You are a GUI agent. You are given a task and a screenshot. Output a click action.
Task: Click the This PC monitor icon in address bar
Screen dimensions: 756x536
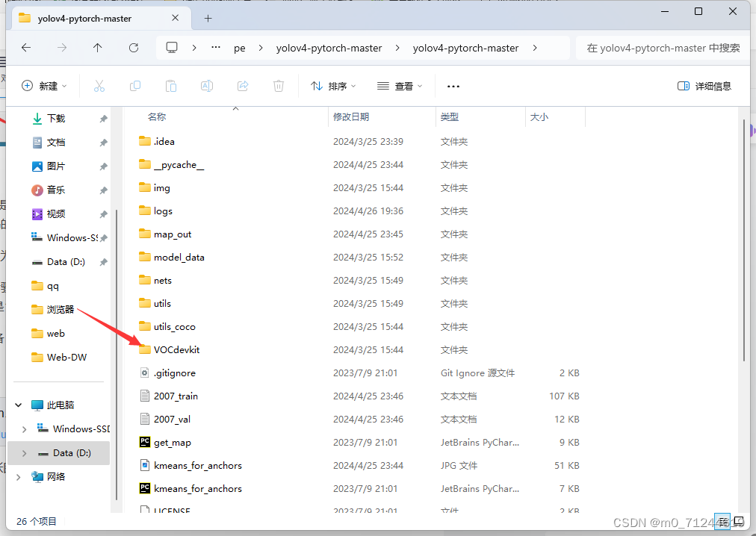tap(172, 48)
